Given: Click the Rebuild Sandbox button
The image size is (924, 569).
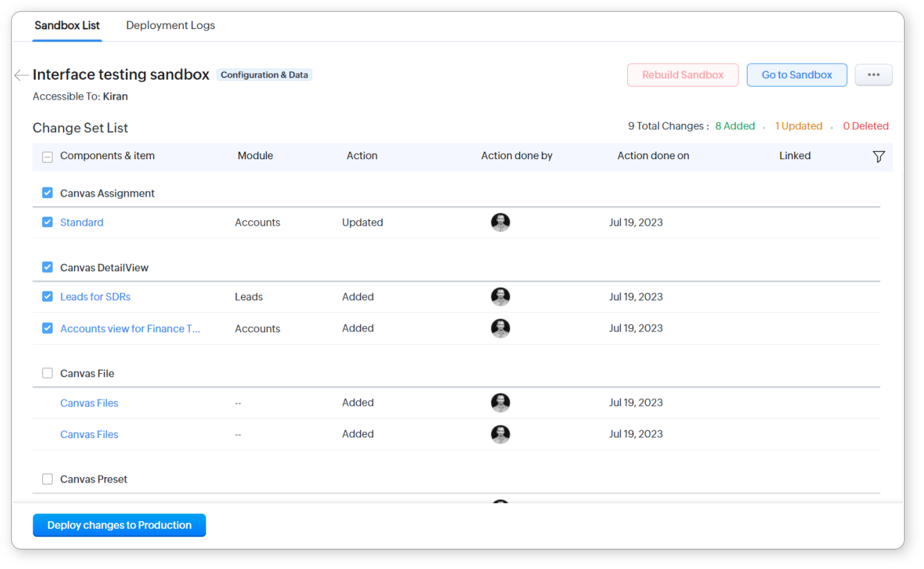Looking at the screenshot, I should 682,75.
